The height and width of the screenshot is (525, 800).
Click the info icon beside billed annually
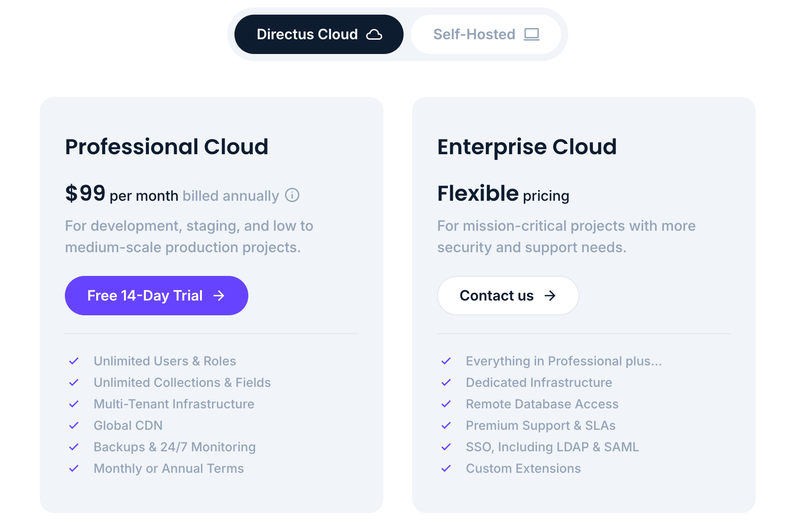(x=292, y=195)
